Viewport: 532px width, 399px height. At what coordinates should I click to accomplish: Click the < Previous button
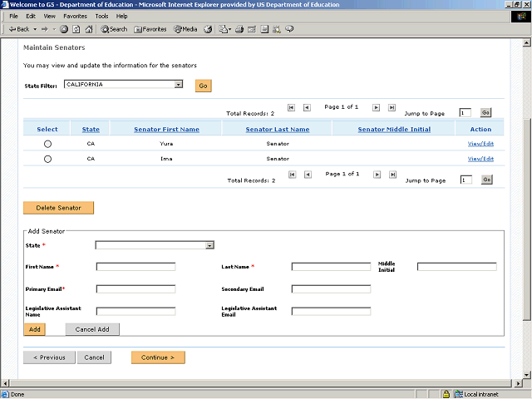(49, 357)
